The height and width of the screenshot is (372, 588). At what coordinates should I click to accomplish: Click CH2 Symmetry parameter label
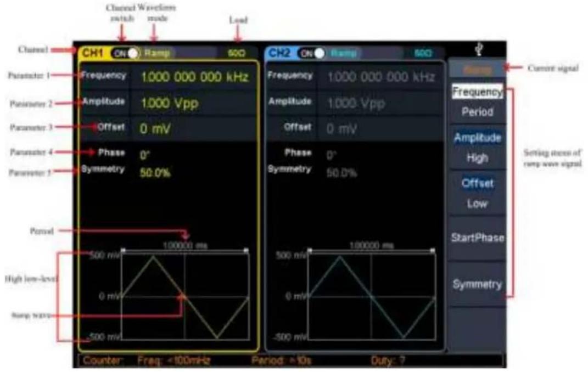(289, 170)
